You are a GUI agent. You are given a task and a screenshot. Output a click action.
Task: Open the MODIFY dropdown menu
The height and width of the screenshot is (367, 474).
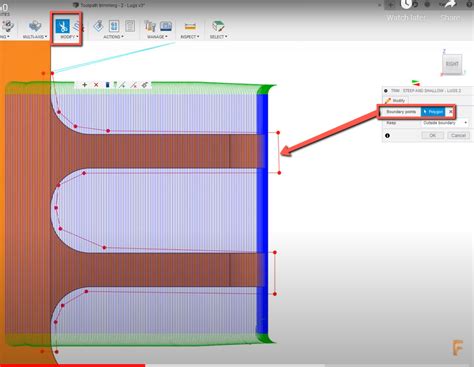(x=70, y=37)
